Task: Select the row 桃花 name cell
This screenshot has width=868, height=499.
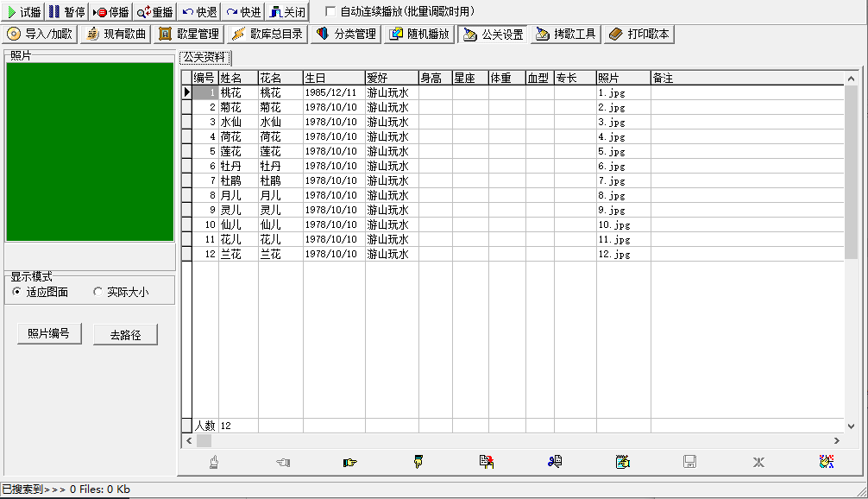Action: click(239, 92)
